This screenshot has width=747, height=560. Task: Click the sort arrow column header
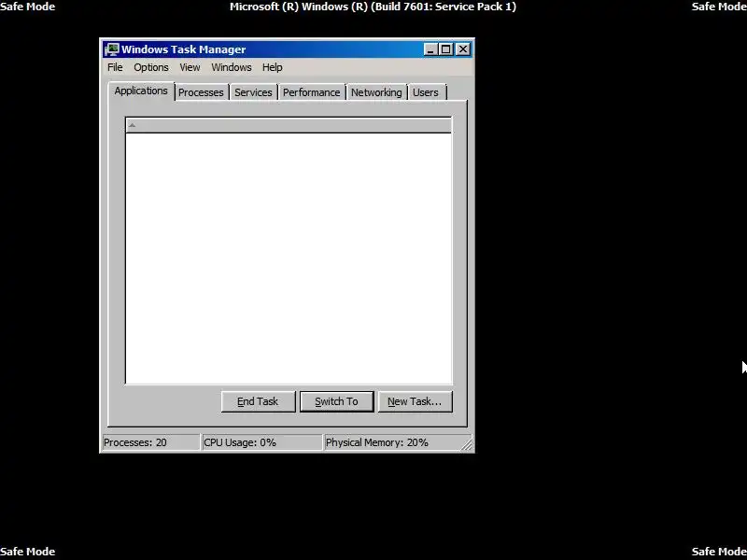289,125
